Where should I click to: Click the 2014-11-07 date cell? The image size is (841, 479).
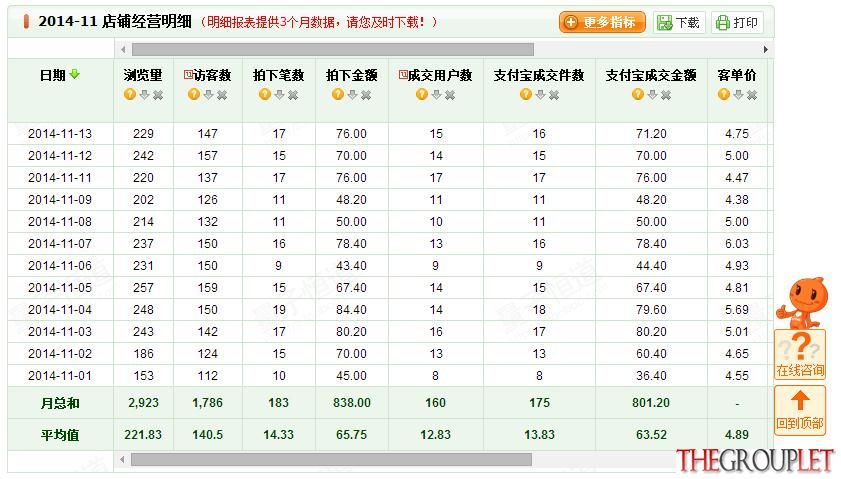(x=60, y=244)
